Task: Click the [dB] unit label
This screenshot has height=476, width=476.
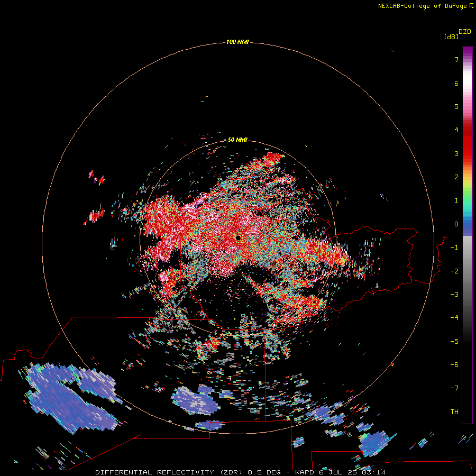Action: coord(452,36)
